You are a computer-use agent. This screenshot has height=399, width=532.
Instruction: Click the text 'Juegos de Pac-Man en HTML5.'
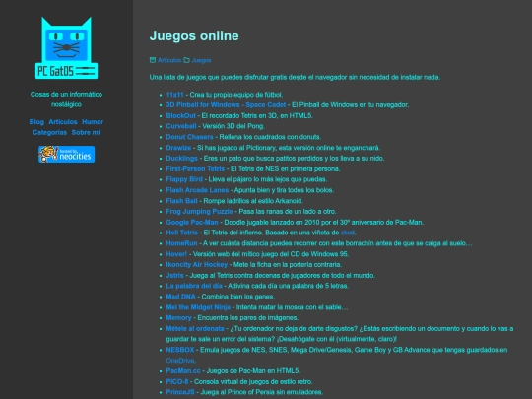point(253,371)
